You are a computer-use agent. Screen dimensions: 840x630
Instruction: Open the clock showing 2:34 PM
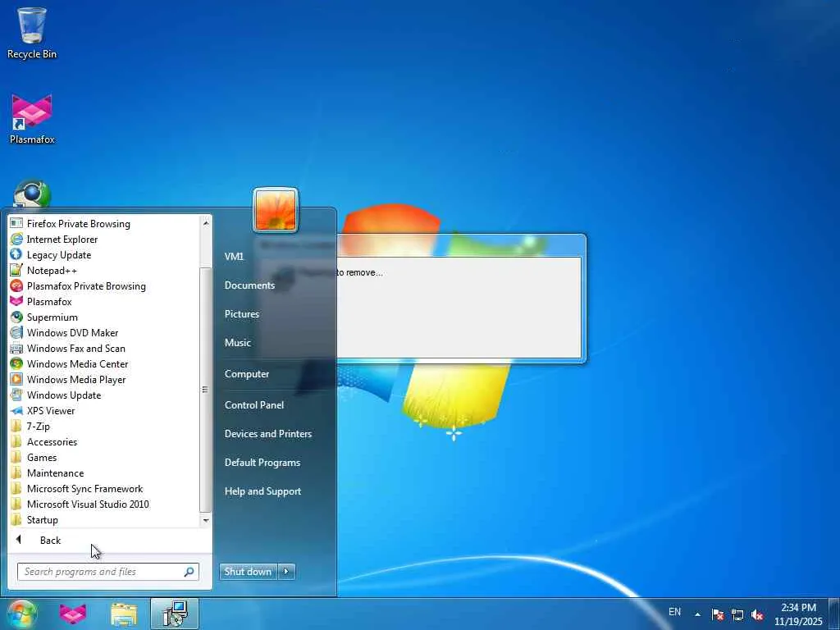point(798,614)
